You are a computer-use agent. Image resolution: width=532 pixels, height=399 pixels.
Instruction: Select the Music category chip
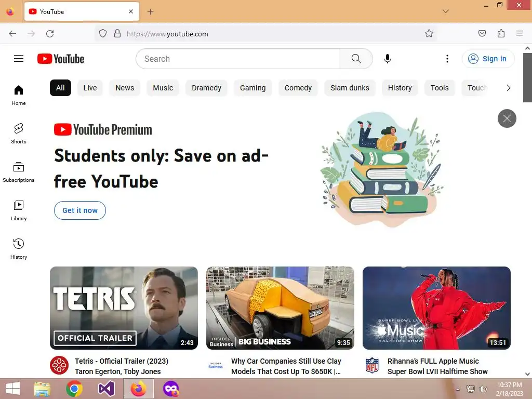pos(163,88)
